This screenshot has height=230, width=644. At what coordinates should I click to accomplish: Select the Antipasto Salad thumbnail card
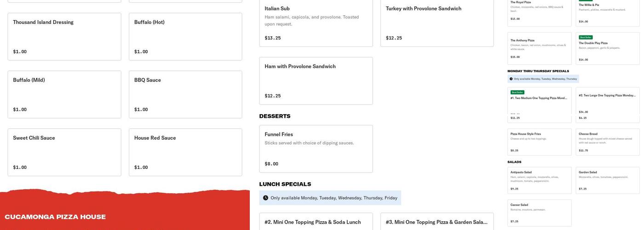point(539,180)
